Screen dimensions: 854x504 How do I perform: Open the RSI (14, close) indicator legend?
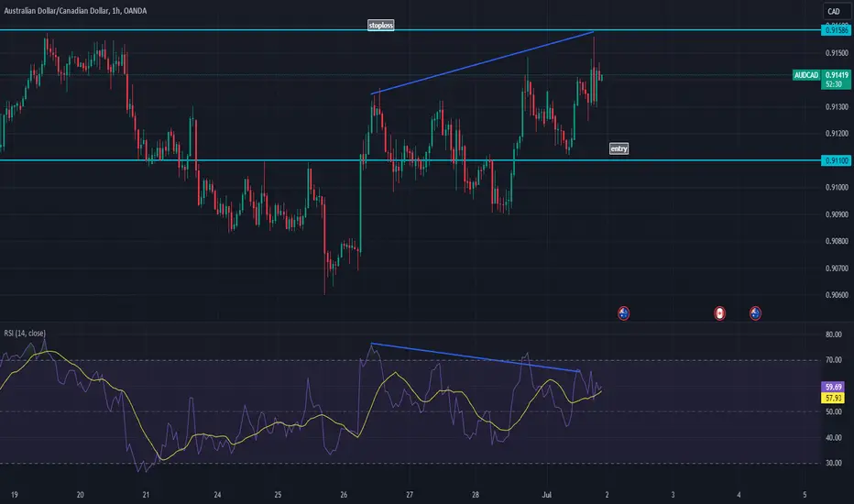pyautogui.click(x=25, y=333)
